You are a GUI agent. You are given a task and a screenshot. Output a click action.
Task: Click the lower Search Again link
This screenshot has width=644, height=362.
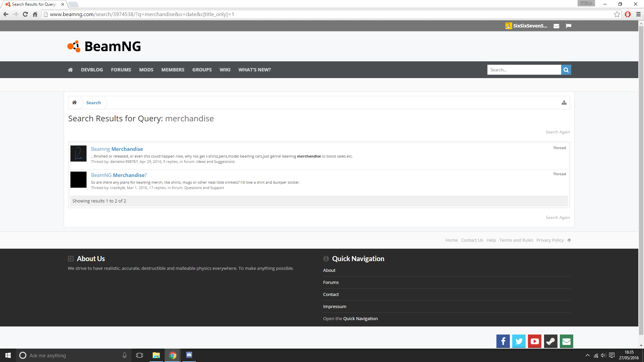coord(557,218)
